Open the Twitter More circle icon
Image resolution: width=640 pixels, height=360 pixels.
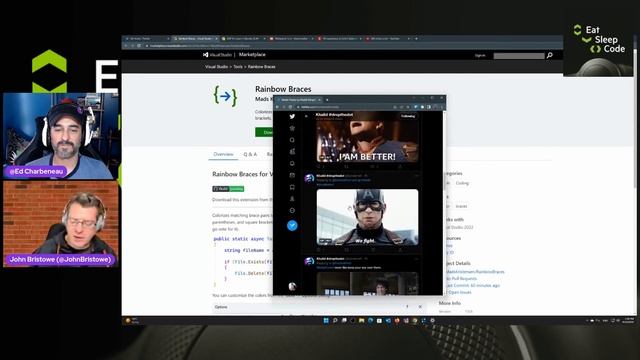292,211
